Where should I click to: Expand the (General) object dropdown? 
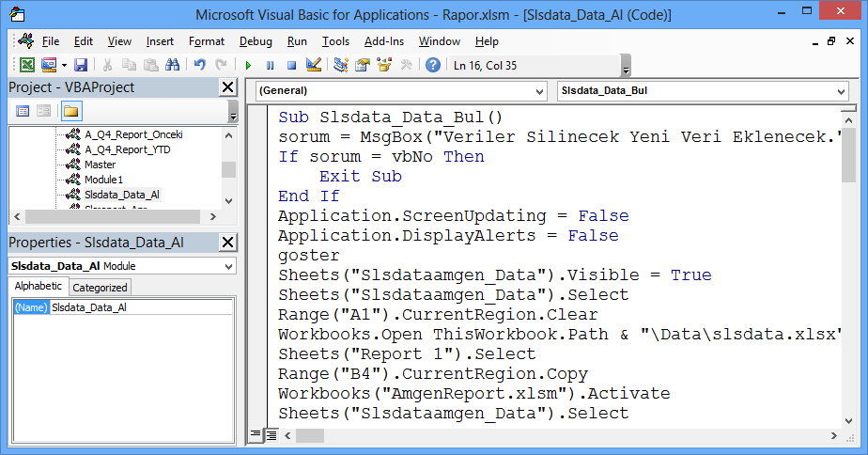tap(540, 91)
